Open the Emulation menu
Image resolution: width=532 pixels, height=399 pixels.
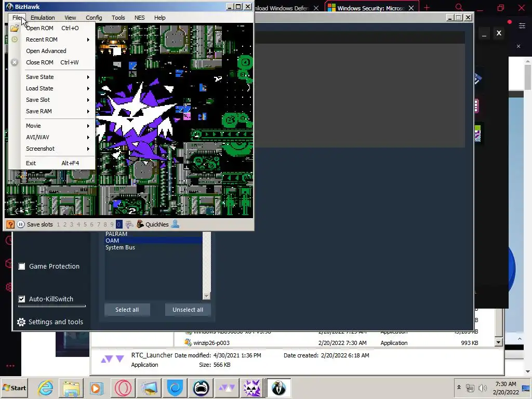(x=43, y=18)
